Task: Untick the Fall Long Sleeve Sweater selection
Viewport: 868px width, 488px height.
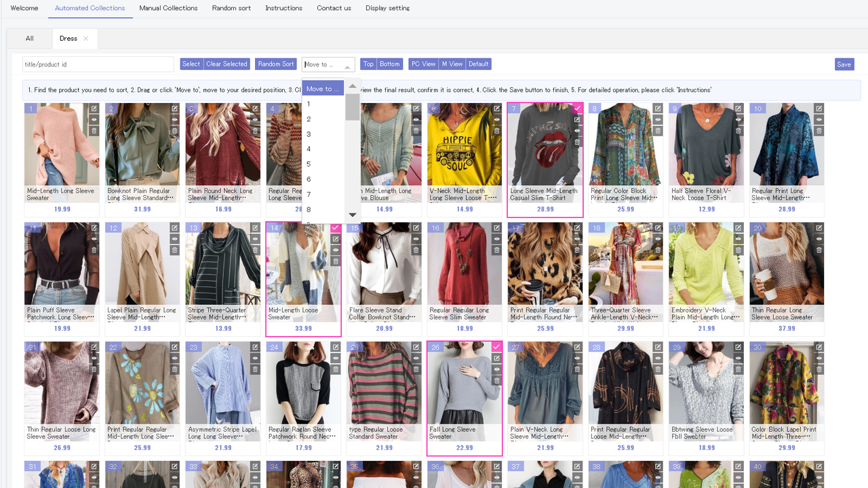Action: (x=496, y=347)
